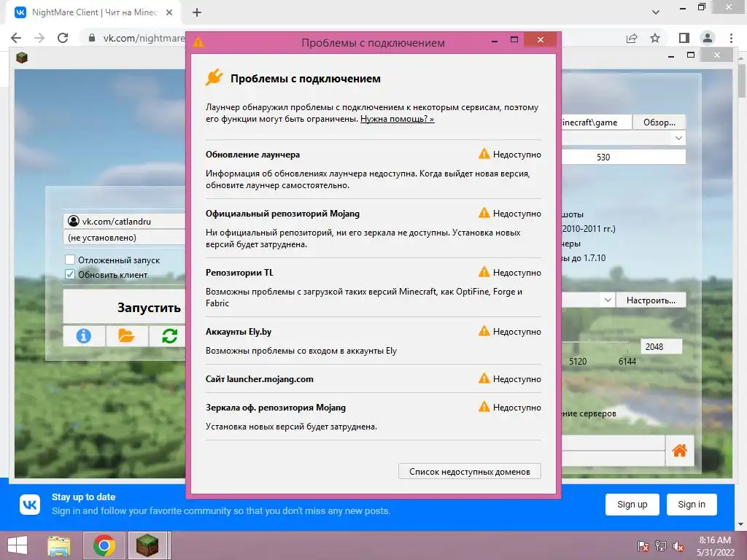
Task: Click the (не установлено) version field
Action: tap(125, 237)
